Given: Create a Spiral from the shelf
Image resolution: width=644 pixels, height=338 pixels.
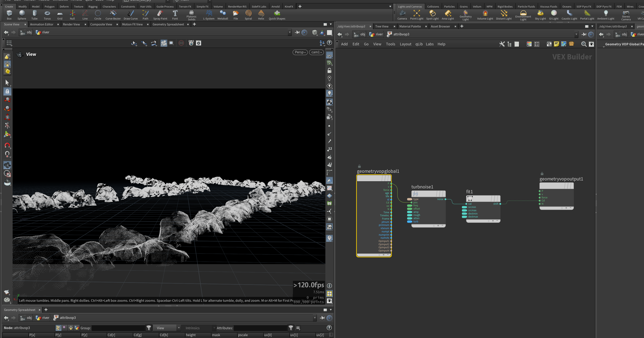Looking at the screenshot, I should (x=248, y=15).
